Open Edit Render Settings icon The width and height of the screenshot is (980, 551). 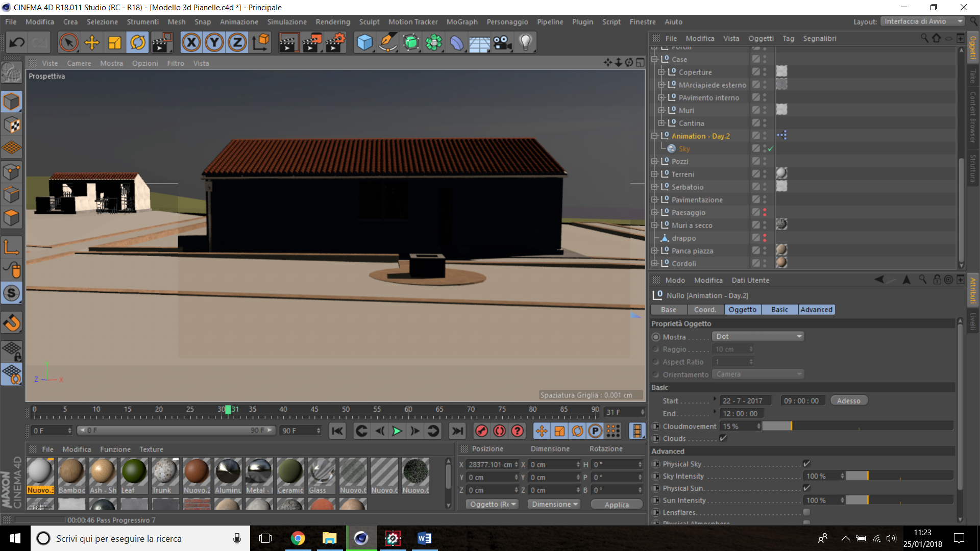click(x=334, y=42)
